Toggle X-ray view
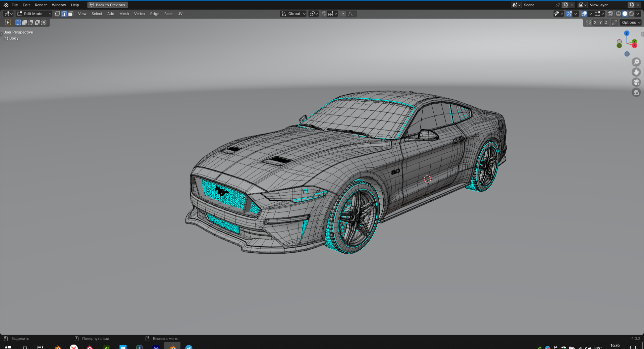Image resolution: width=644 pixels, height=349 pixels. (610, 14)
